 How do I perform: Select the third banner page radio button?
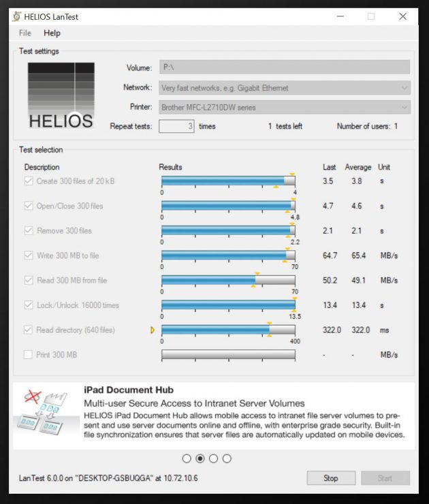[213, 458]
